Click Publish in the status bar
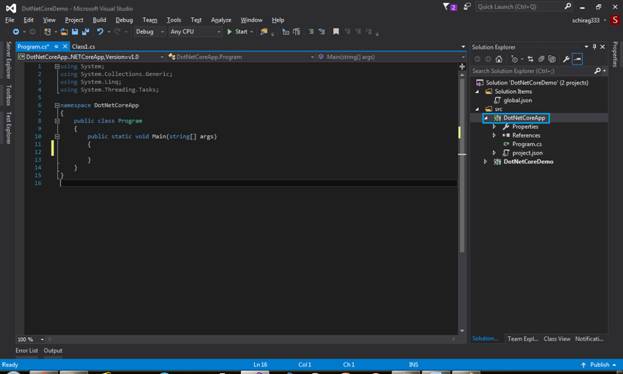623x374 pixels. coord(599,364)
